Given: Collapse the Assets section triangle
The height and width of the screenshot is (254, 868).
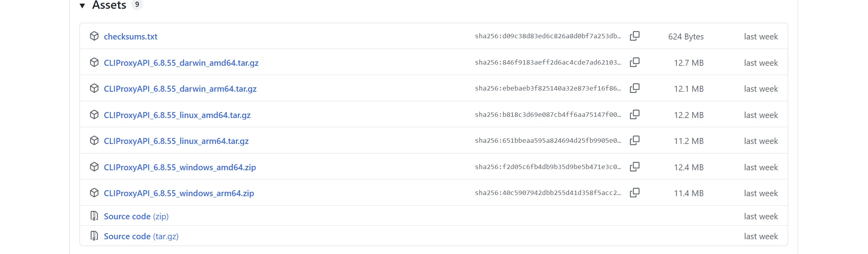Looking at the screenshot, I should pos(82,6).
